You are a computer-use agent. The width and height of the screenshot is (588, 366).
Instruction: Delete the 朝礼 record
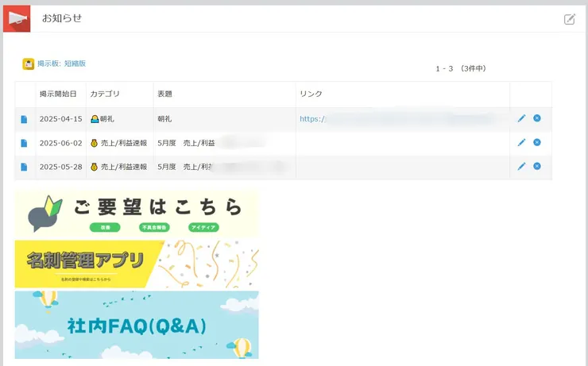pos(537,118)
